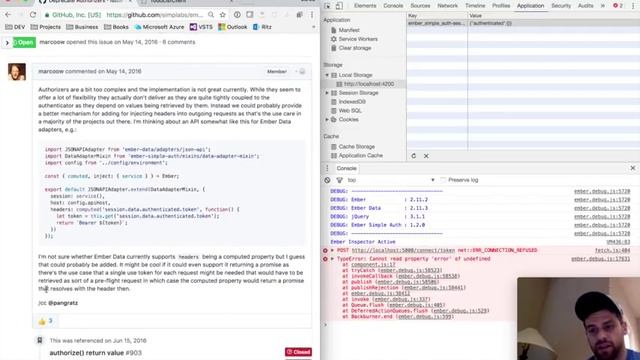Open the marcoow author link in issue header
This screenshot has height=360, width=640.
[52, 42]
